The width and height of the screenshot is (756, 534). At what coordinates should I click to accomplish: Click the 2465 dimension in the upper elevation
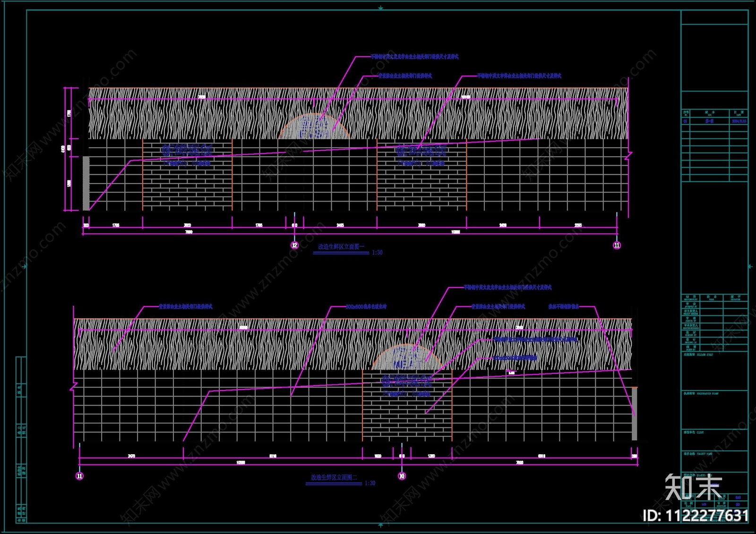340,225
